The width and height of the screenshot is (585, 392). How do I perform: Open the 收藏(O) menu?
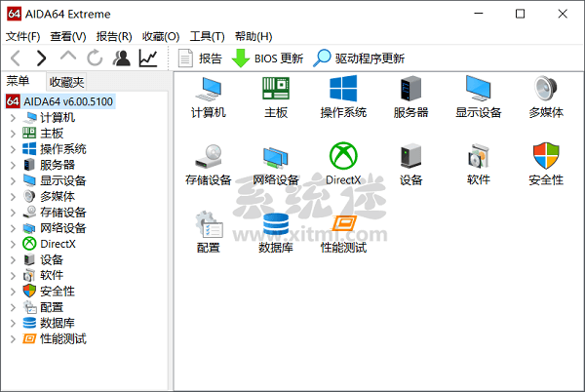[161, 36]
